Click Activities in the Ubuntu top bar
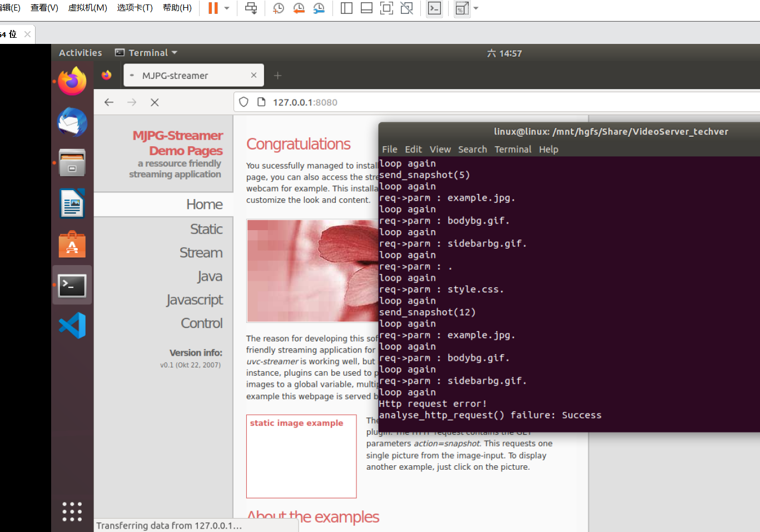The height and width of the screenshot is (532, 760). [x=81, y=53]
